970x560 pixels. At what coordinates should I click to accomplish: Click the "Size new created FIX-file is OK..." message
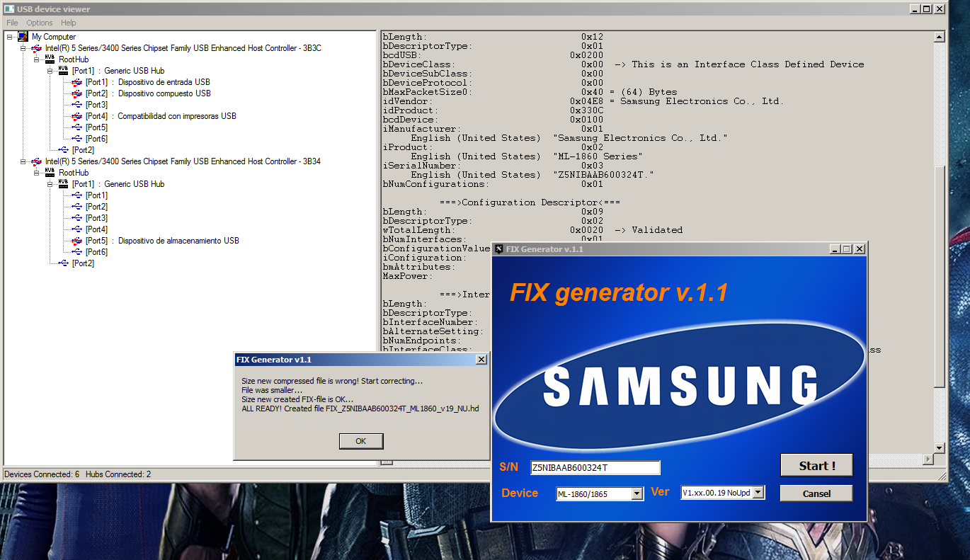point(297,400)
